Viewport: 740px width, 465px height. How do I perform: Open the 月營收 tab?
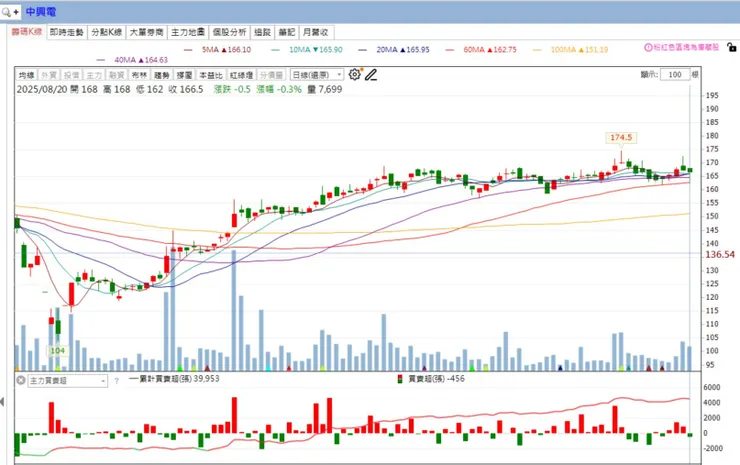click(316, 32)
